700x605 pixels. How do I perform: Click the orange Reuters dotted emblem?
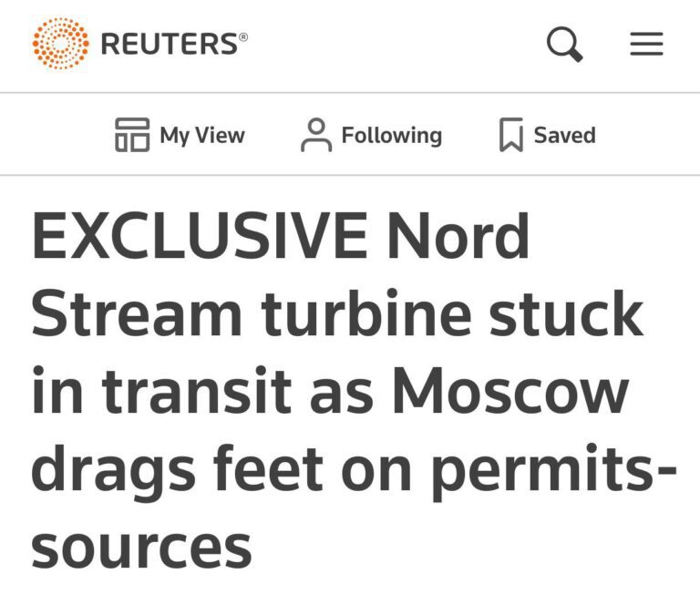pyautogui.click(x=60, y=44)
